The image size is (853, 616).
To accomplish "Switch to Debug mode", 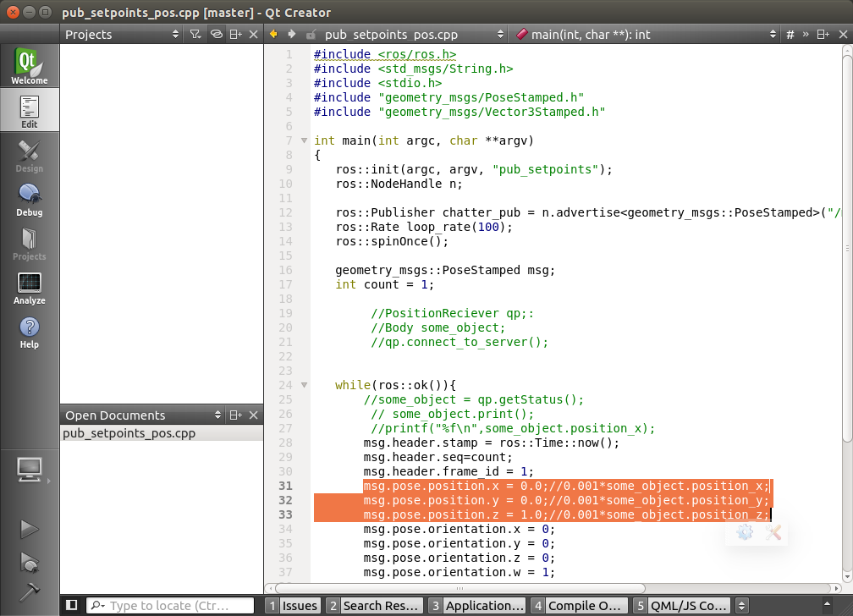I will (x=30, y=200).
